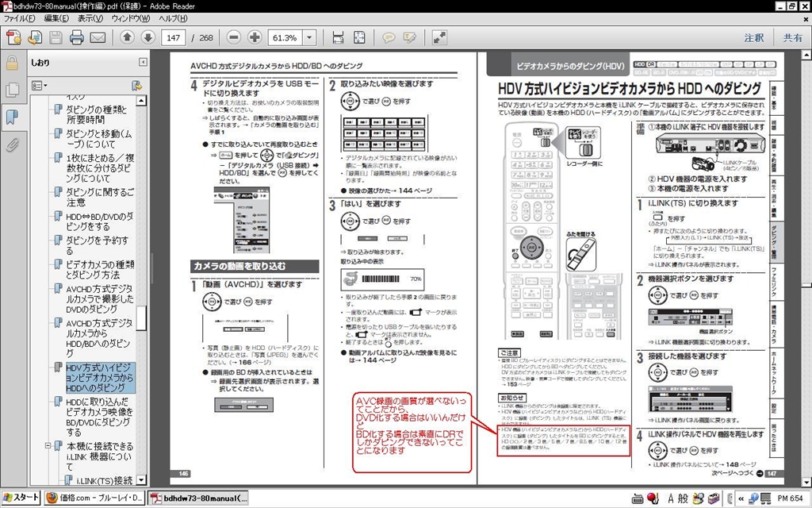The height and width of the screenshot is (508, 812).
Task: Click the page number input field
Action: click(x=174, y=38)
